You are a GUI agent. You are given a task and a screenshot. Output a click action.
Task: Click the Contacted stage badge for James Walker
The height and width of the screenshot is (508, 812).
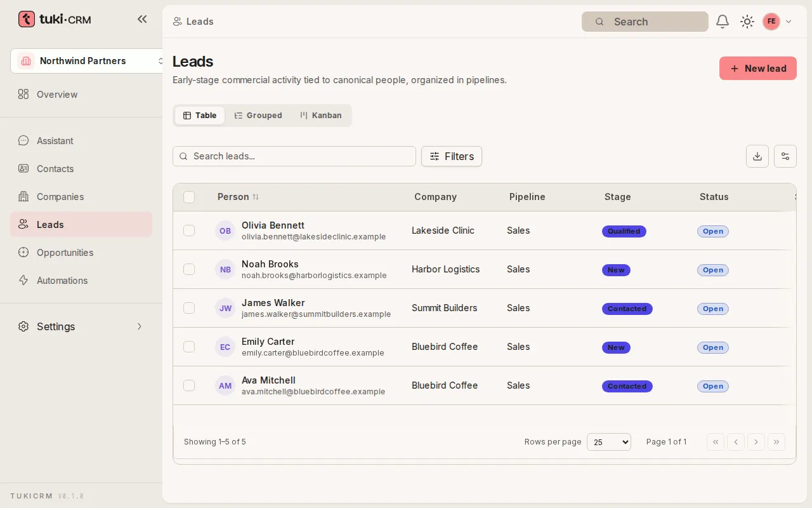coord(627,309)
